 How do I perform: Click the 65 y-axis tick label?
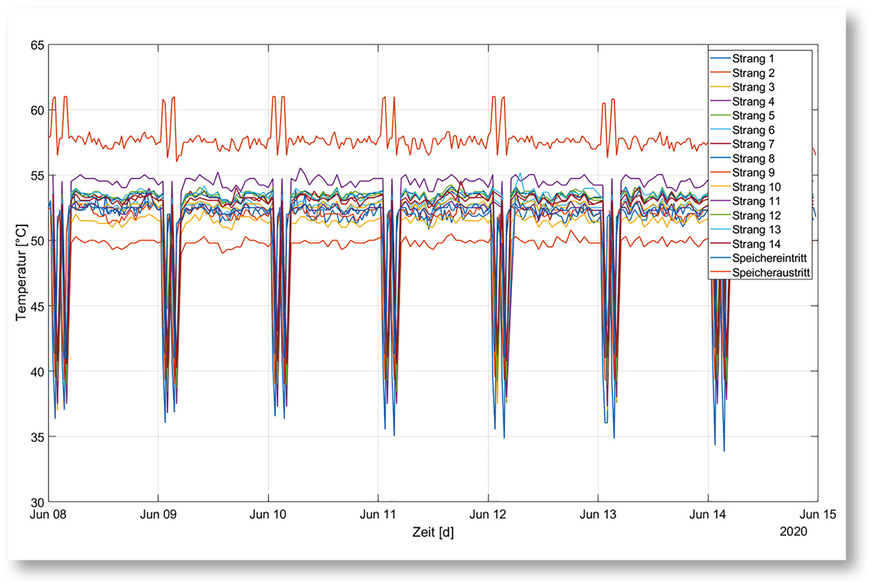coord(37,46)
